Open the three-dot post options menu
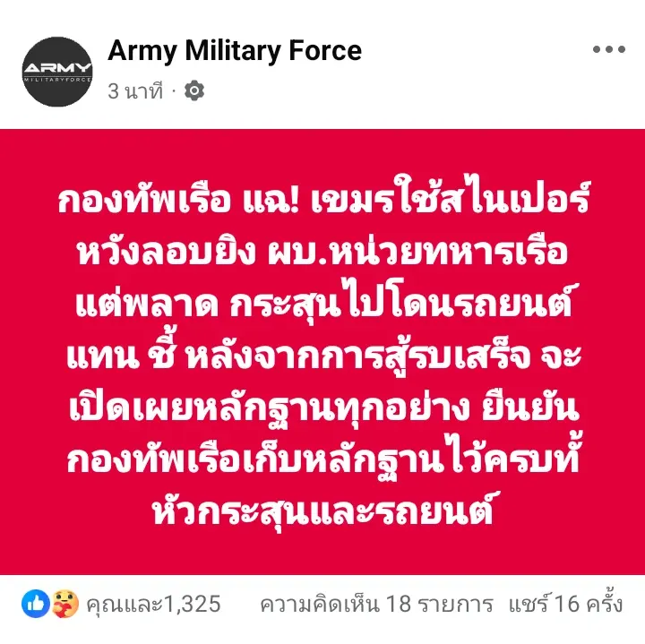 [x=609, y=49]
